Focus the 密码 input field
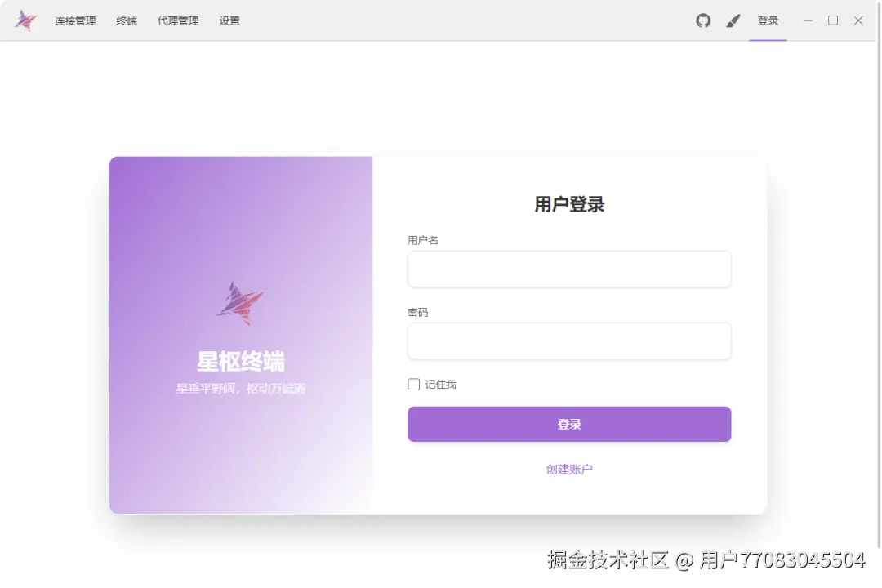This screenshot has width=882, height=588. click(569, 341)
